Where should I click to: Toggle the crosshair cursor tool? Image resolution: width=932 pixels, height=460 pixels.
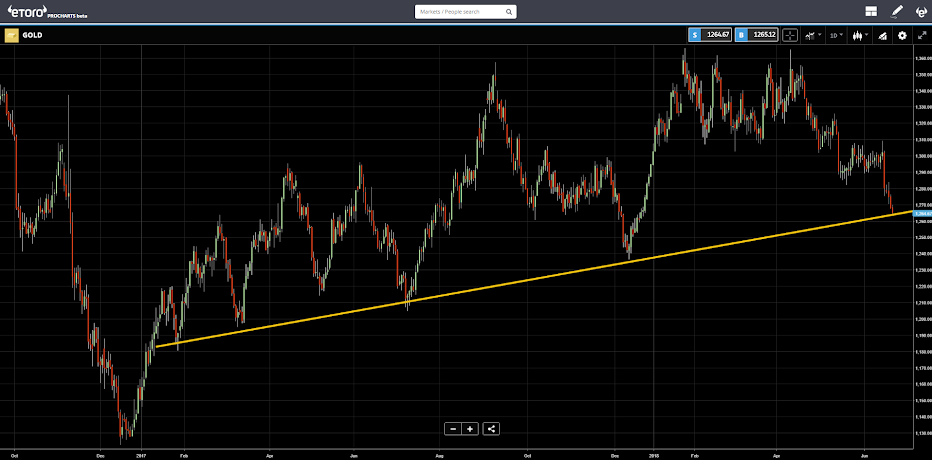pyautogui.click(x=790, y=36)
